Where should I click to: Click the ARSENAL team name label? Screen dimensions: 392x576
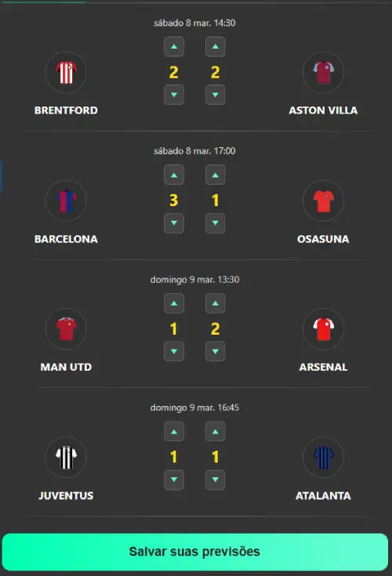pos(323,368)
